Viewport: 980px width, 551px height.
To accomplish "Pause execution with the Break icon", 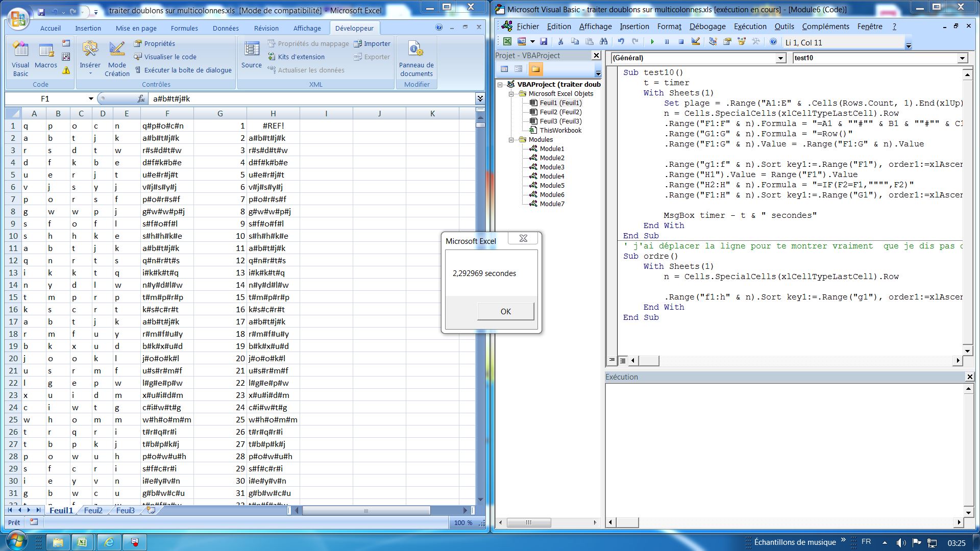I will [x=667, y=42].
